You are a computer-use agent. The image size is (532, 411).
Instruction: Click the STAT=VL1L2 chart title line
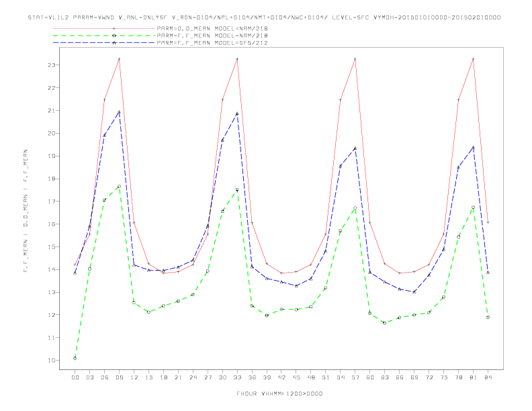click(264, 17)
